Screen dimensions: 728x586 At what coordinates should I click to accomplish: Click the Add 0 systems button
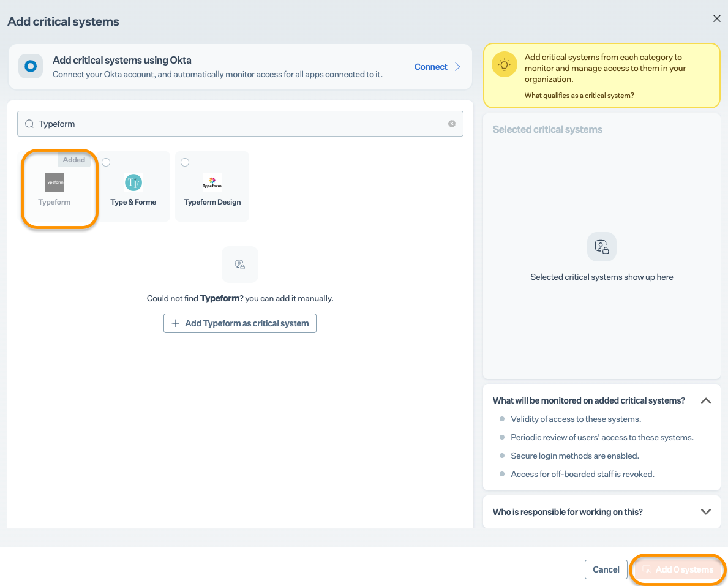[677, 569]
